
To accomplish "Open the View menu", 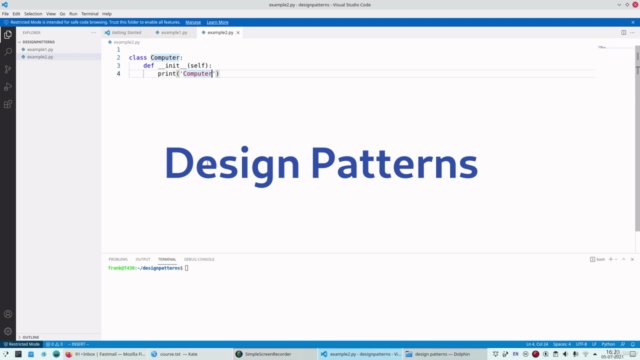I will 51,13.
